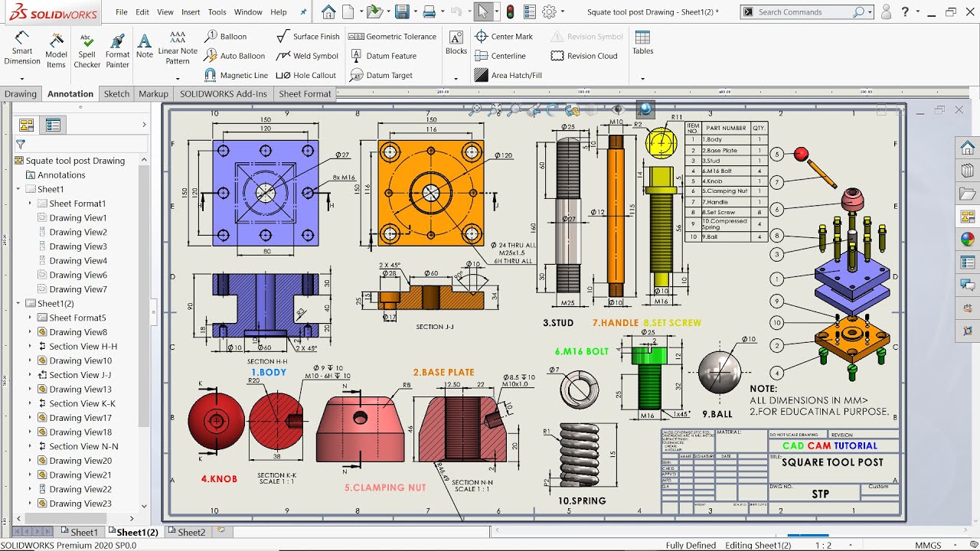Switch to the Sketch tab
The height and width of the screenshot is (551, 980).
point(116,93)
